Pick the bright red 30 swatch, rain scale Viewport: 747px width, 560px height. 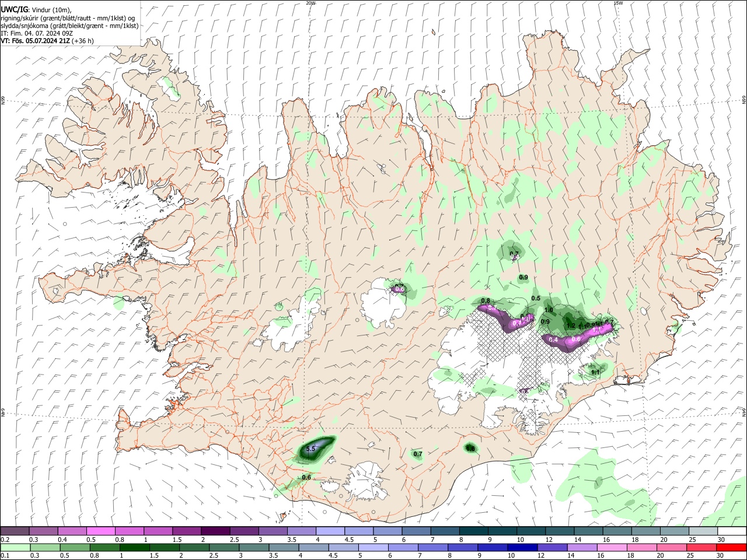(731, 548)
